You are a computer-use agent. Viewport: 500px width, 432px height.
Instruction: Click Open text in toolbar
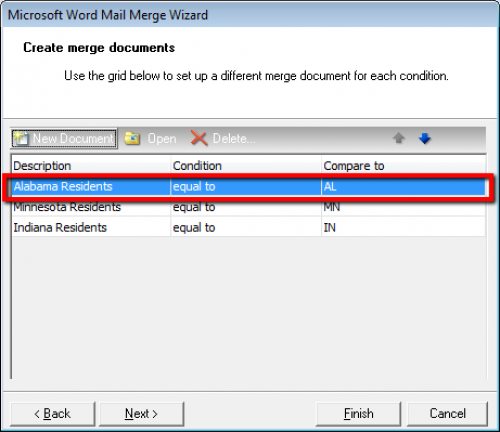(162, 139)
